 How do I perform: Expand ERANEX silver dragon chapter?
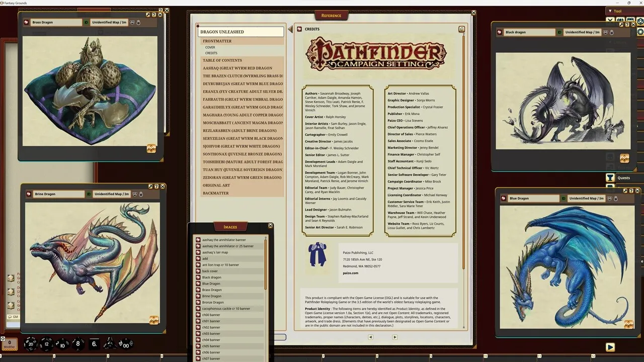pyautogui.click(x=243, y=92)
